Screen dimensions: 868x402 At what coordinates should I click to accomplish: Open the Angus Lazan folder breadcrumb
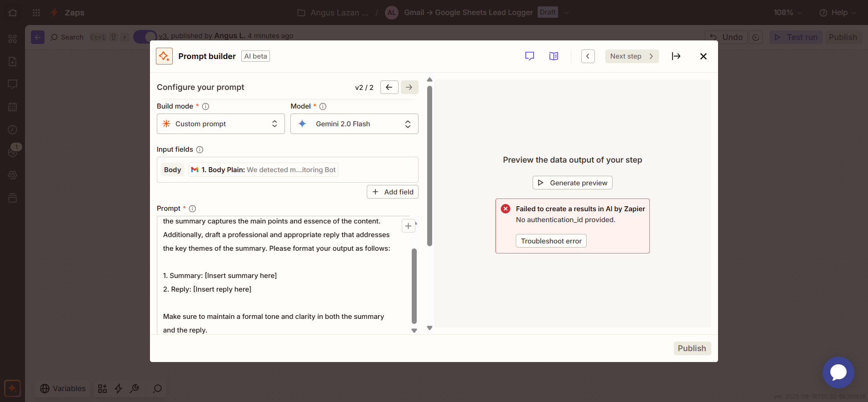(x=333, y=13)
